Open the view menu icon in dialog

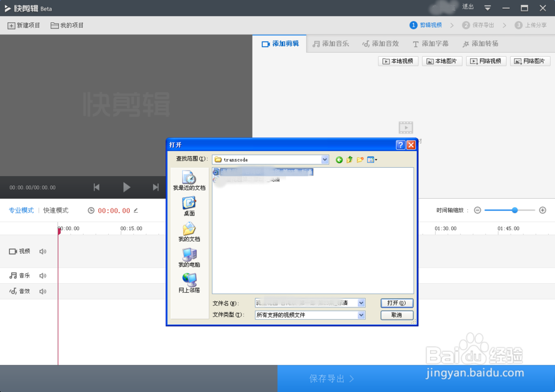tap(372, 160)
